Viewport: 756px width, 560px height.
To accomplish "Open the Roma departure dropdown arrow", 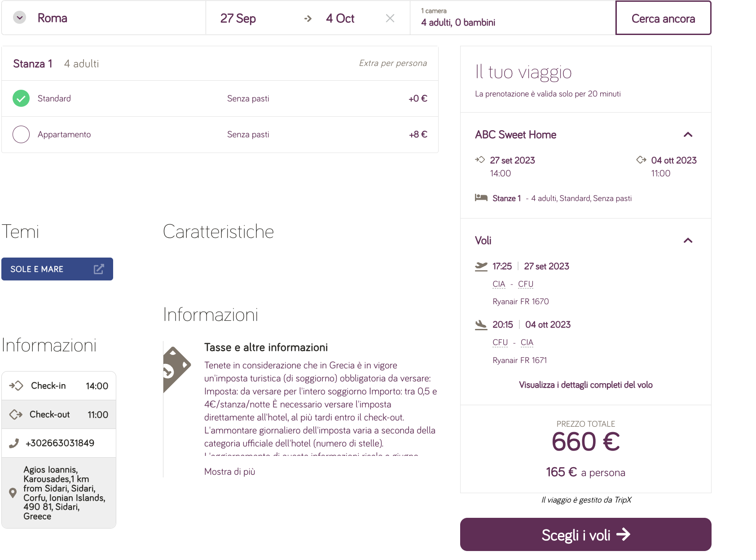I will [x=19, y=18].
